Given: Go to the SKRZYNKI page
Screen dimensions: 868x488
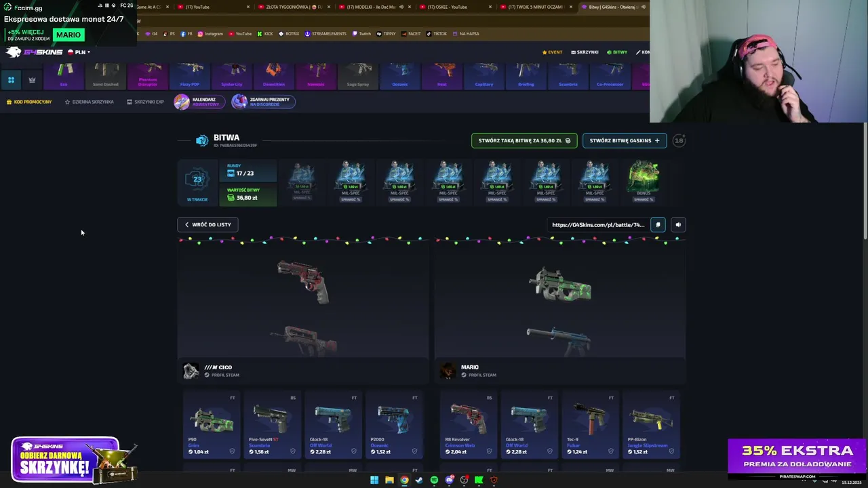Looking at the screenshot, I should pyautogui.click(x=585, y=52).
